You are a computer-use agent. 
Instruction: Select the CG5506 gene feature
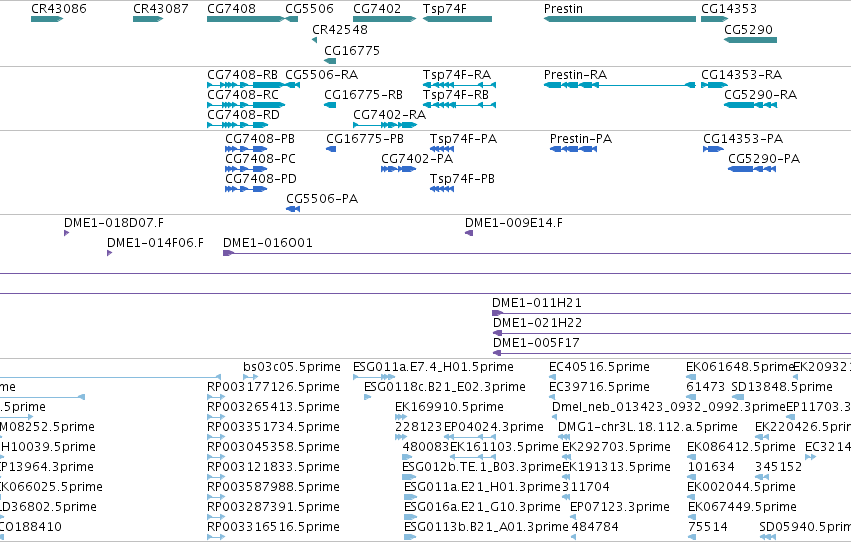click(291, 19)
